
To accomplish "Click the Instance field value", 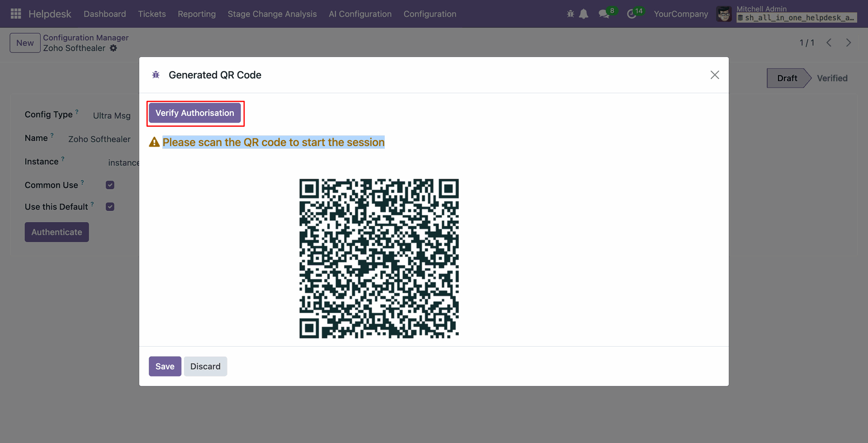I will coord(123,162).
